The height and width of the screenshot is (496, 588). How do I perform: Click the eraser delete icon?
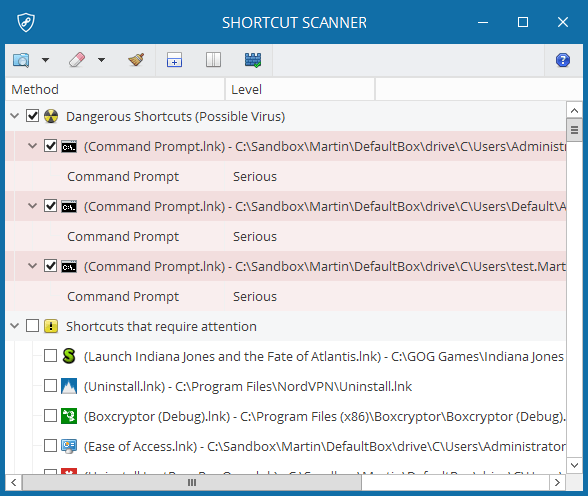click(77, 60)
